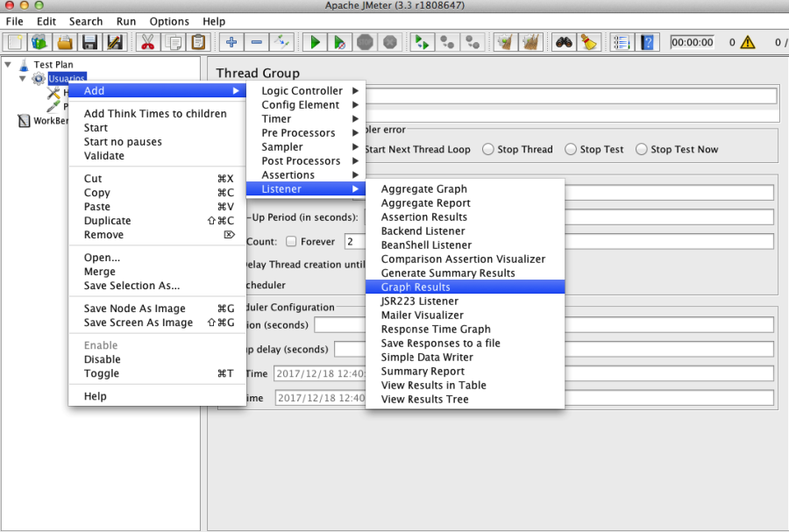Click the Save As icon with pencil
The image size is (789, 532).
click(115, 42)
